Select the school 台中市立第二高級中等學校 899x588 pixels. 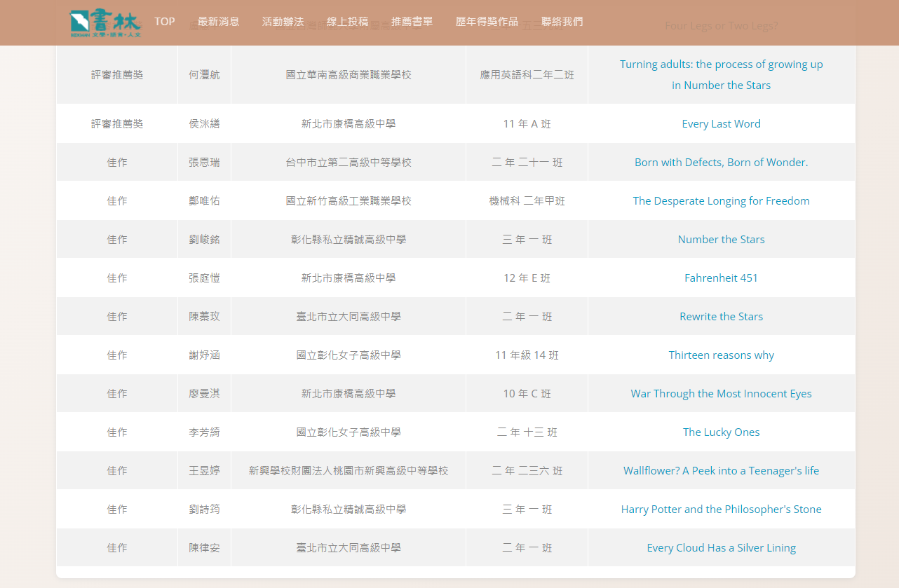(x=349, y=163)
